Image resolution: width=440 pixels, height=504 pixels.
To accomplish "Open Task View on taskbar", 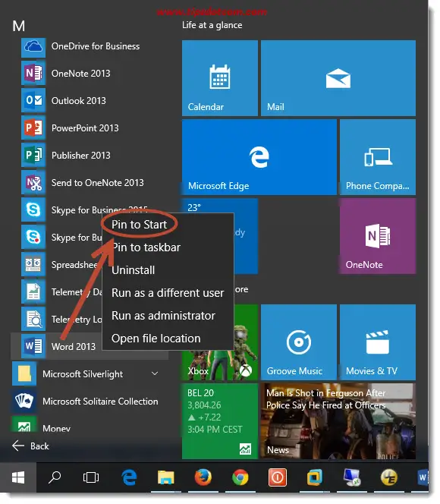I will (91, 477).
